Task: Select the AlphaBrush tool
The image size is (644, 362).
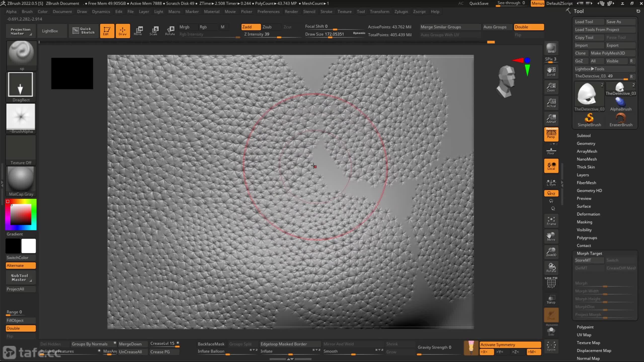Action: [x=621, y=104]
